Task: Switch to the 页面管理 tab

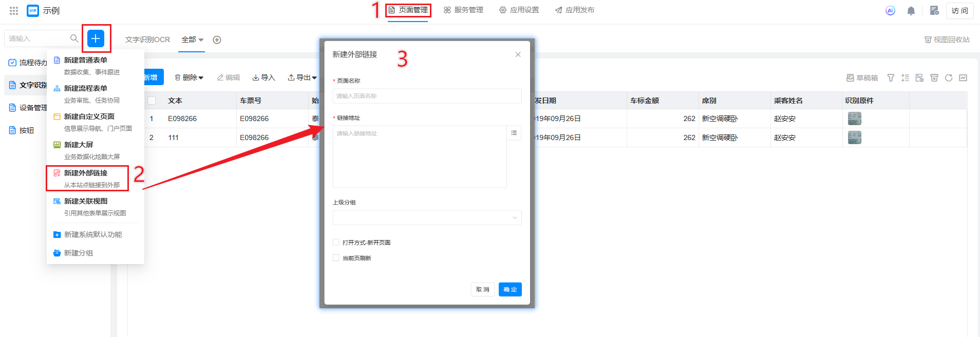Action: coord(408,10)
